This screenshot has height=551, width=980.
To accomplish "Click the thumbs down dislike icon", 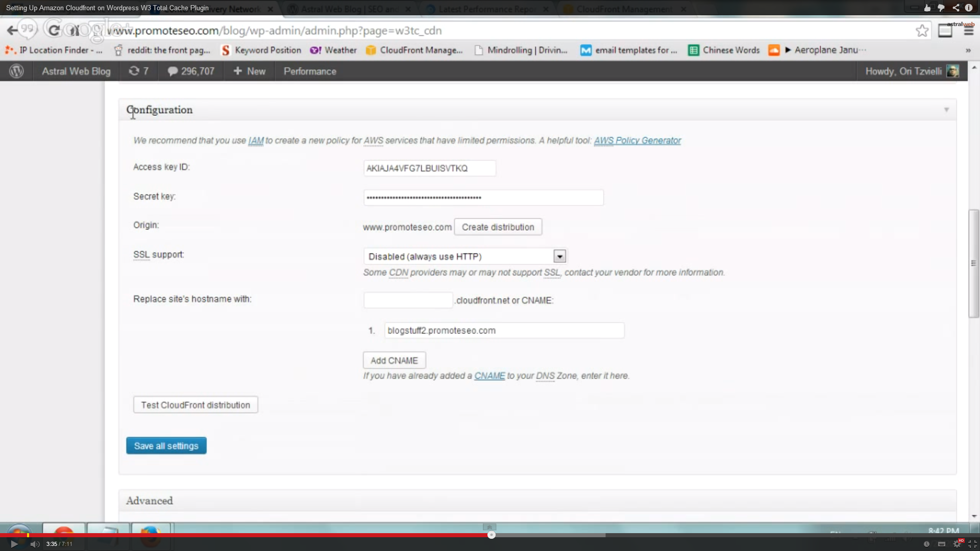I will (941, 8).
